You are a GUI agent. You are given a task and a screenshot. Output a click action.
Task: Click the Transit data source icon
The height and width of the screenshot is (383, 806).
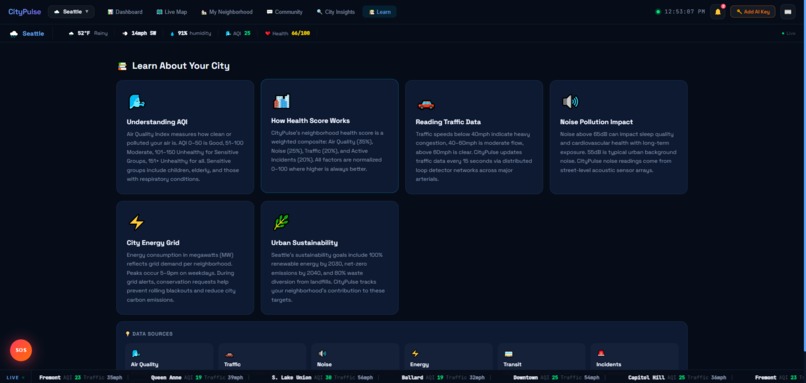(x=508, y=354)
